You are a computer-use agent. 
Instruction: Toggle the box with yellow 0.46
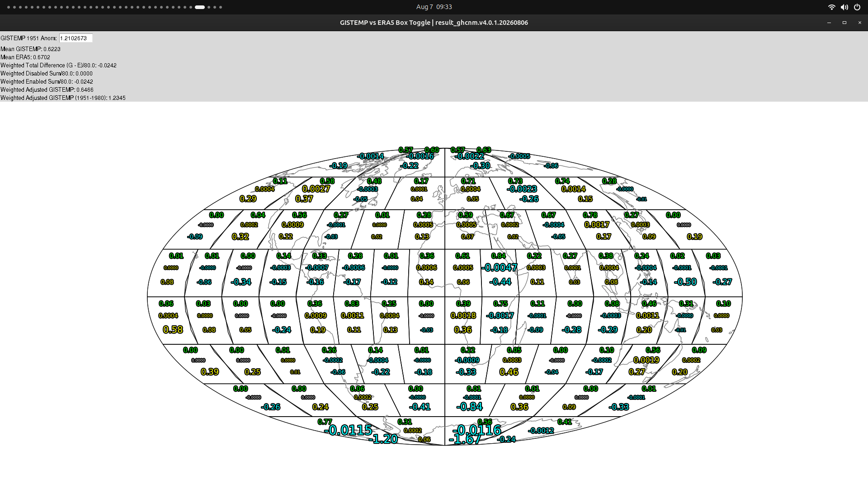(x=509, y=372)
